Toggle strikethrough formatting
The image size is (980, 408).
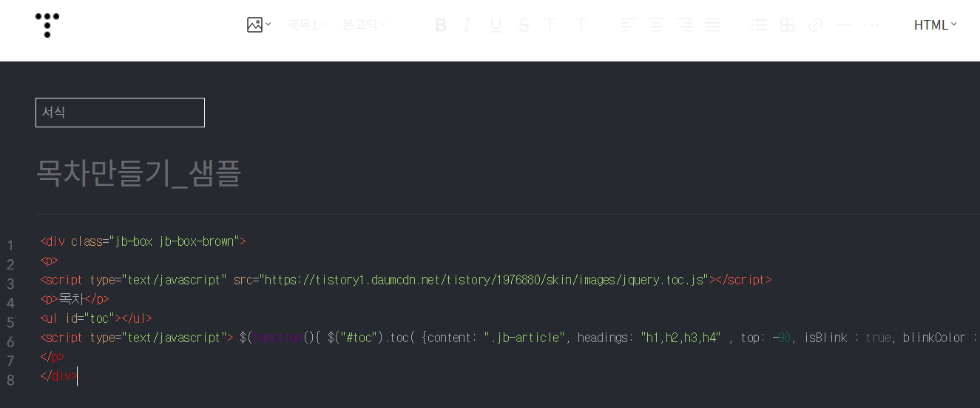tap(524, 25)
